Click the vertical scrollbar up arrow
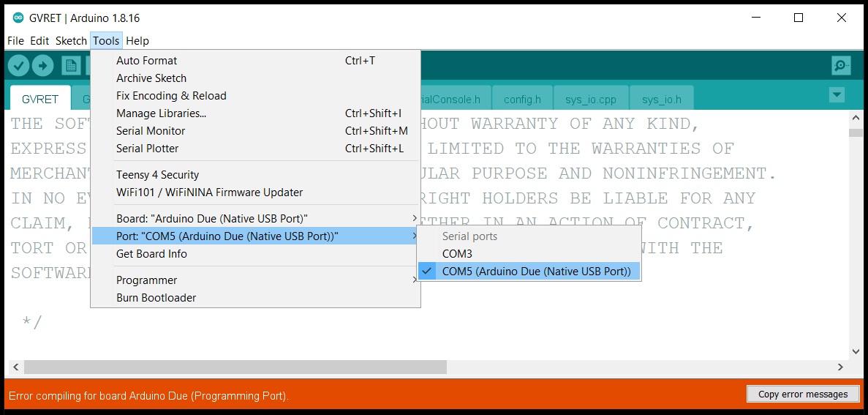868x415 pixels. [x=856, y=117]
